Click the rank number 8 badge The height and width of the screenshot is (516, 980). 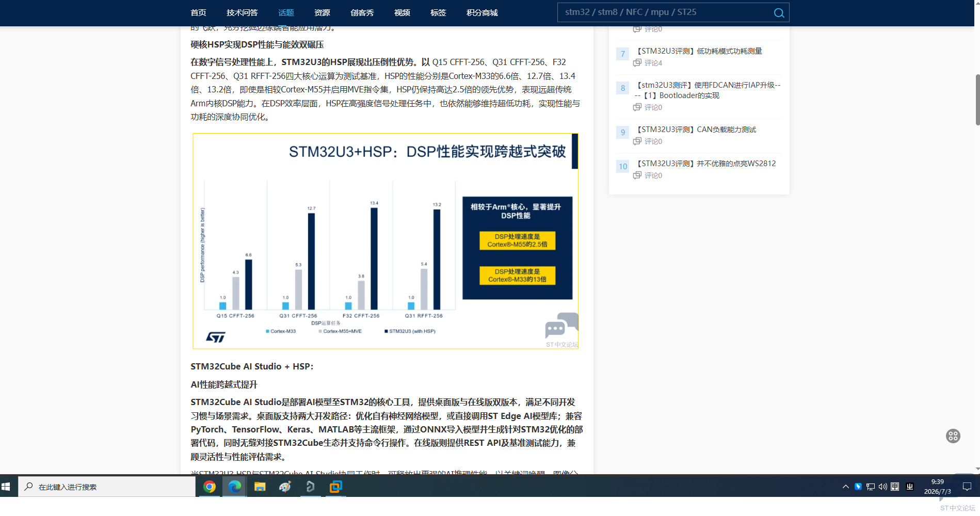(623, 88)
